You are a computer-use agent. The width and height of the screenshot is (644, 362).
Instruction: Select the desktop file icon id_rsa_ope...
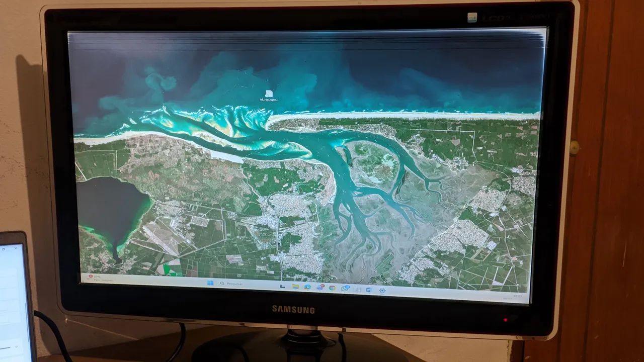click(x=269, y=96)
